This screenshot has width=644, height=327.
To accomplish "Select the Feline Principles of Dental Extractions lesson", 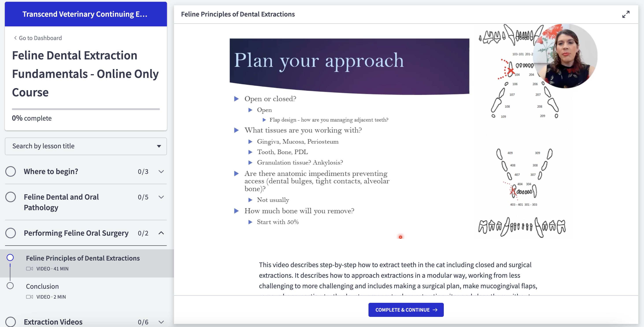I will 83,258.
